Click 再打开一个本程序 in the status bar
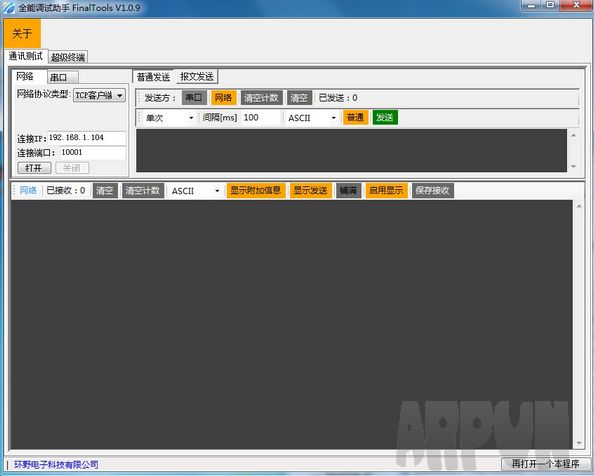 pyautogui.click(x=546, y=464)
